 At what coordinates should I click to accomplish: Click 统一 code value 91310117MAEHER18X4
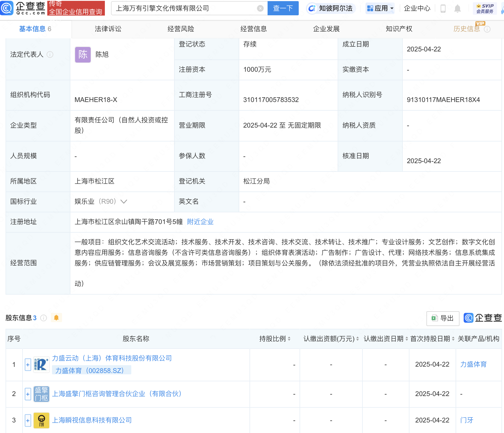tap(443, 100)
